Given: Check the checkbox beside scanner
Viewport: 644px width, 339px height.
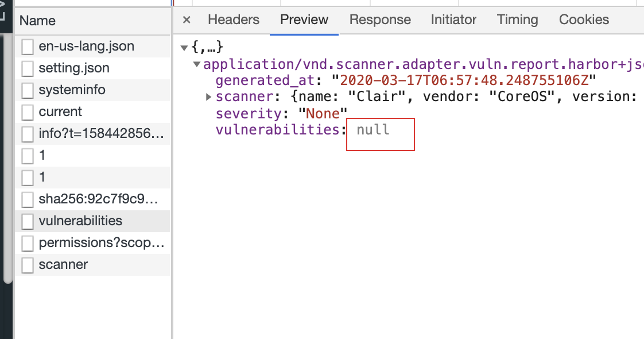Looking at the screenshot, I should (x=26, y=265).
